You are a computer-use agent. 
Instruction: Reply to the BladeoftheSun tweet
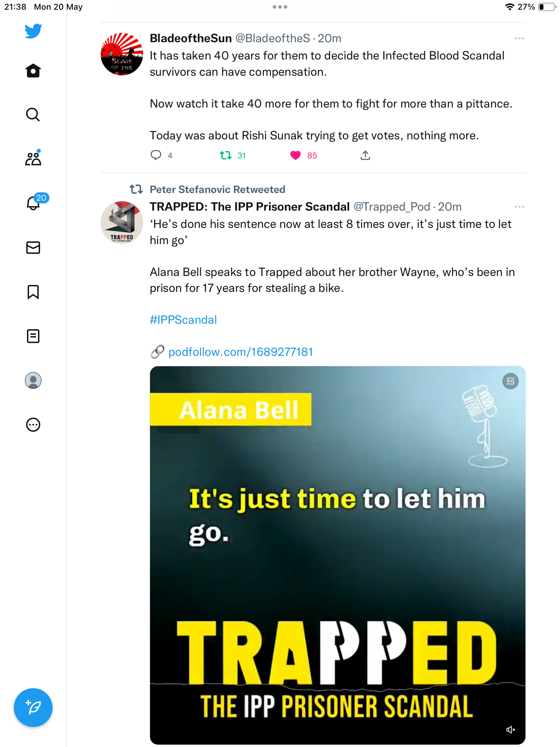(156, 156)
